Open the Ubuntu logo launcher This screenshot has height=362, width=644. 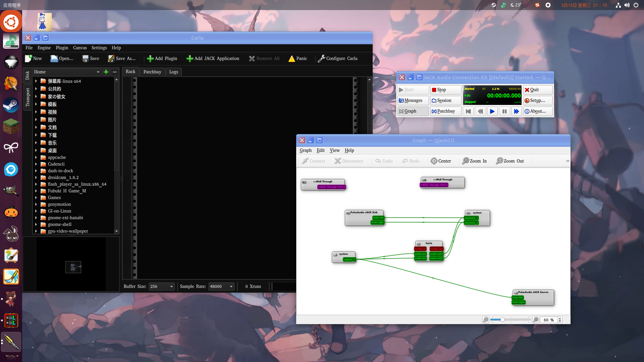point(11,22)
